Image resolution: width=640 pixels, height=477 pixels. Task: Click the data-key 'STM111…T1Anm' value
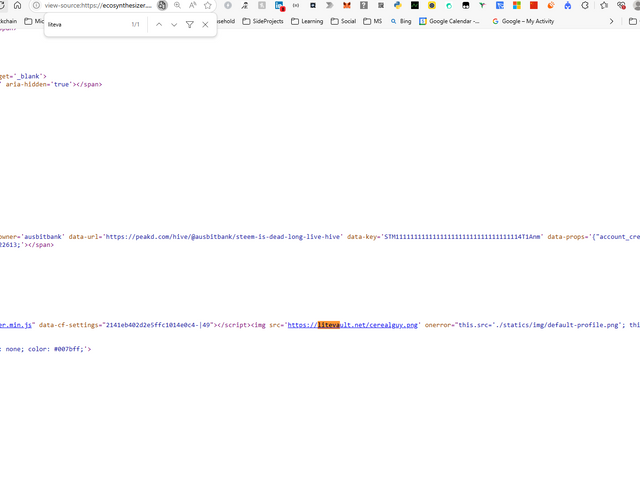point(462,236)
